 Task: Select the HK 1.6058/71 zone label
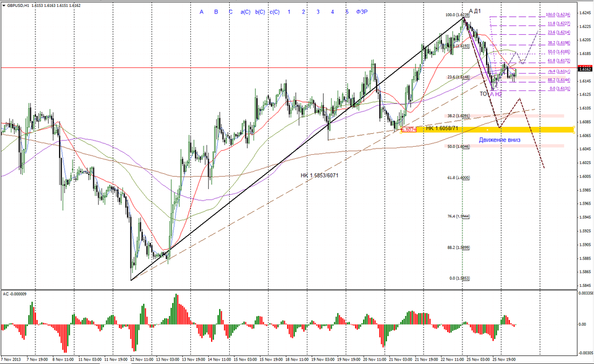point(441,128)
